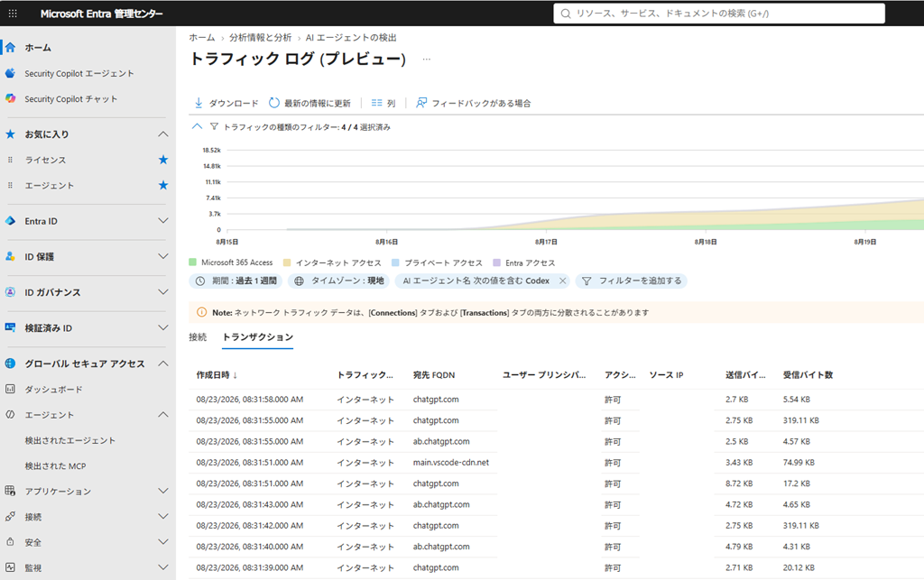The image size is (924, 580).
Task: Click フィルターを追加する button
Action: [631, 281]
